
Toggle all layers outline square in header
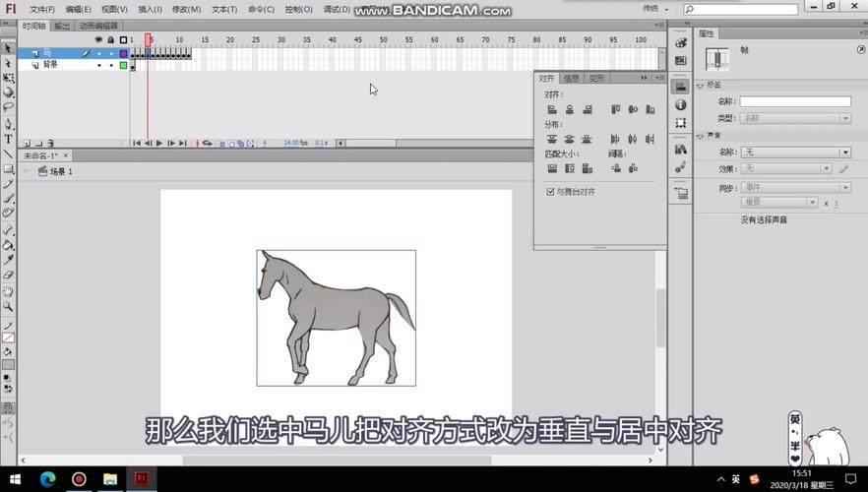[x=123, y=39]
